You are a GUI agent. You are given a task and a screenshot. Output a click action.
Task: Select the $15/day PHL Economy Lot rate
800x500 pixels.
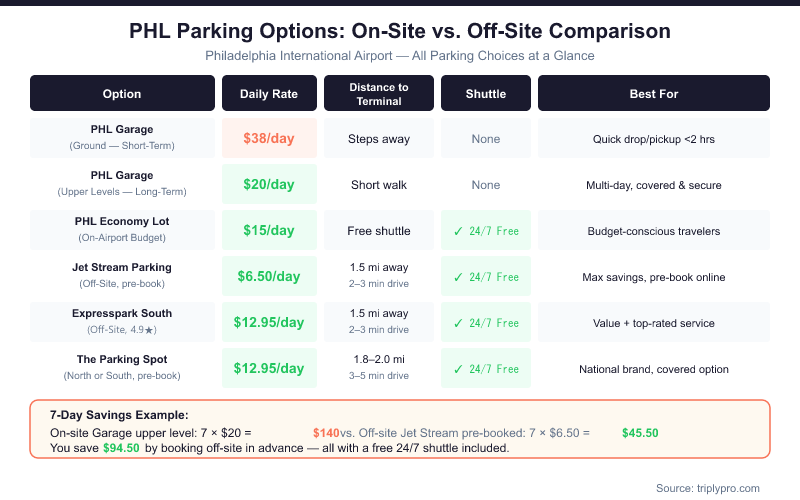tap(268, 230)
